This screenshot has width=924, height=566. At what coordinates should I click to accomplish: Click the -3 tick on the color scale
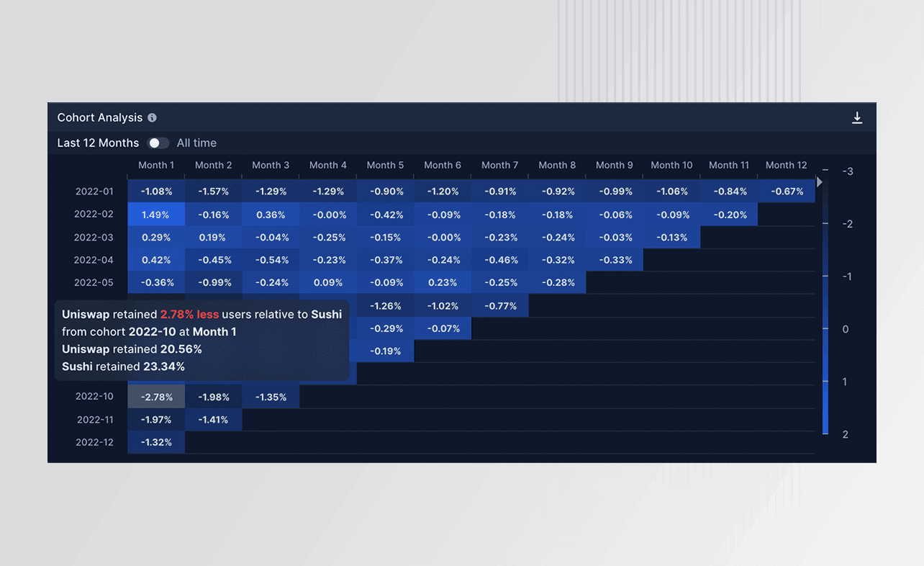click(x=848, y=171)
